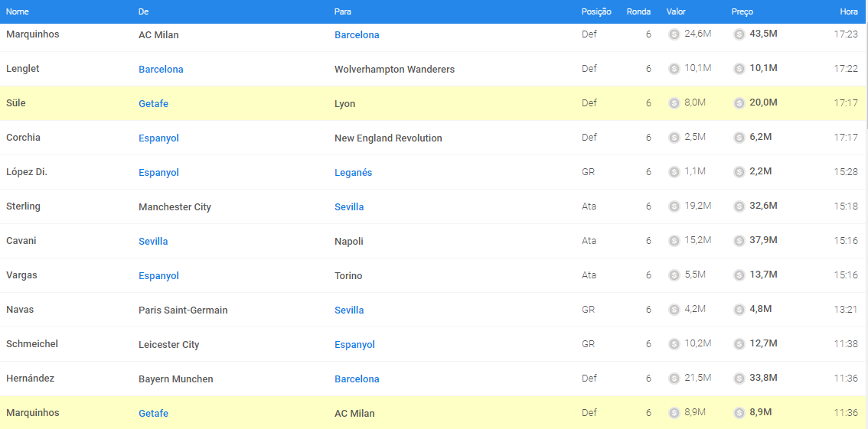The height and width of the screenshot is (429, 868).
Task: Sort by the Valor column header
Action: [676, 11]
